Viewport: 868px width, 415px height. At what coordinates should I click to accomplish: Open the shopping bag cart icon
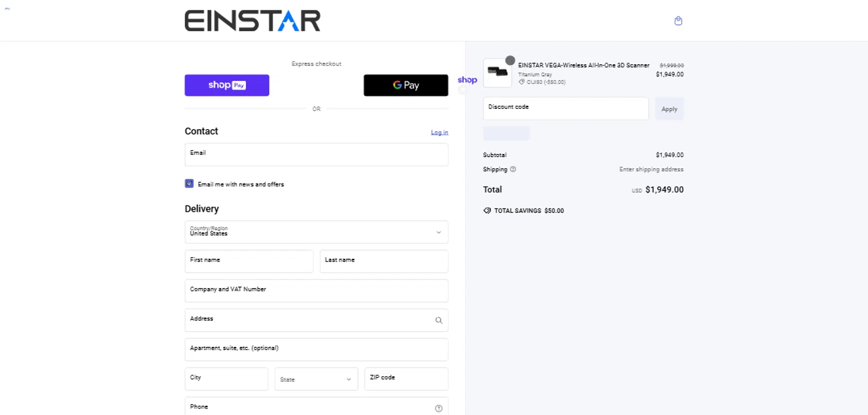coord(678,21)
